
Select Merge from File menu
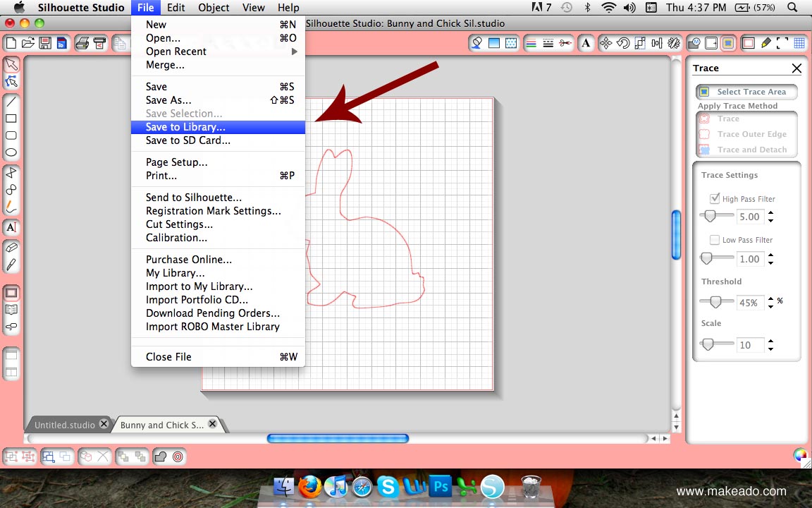coord(218,65)
